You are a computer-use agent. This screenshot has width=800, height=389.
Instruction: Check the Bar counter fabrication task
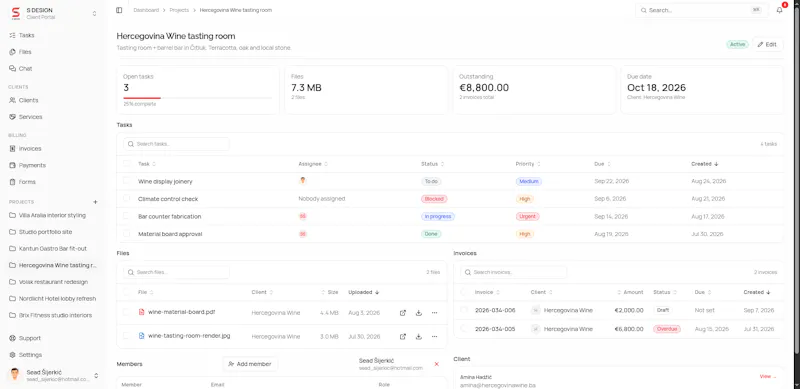(127, 216)
